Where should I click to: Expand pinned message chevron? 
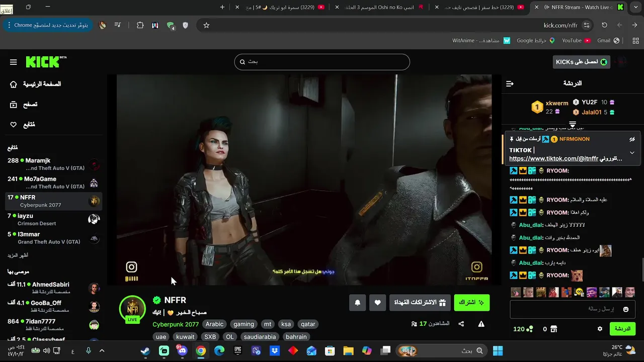pyautogui.click(x=632, y=153)
